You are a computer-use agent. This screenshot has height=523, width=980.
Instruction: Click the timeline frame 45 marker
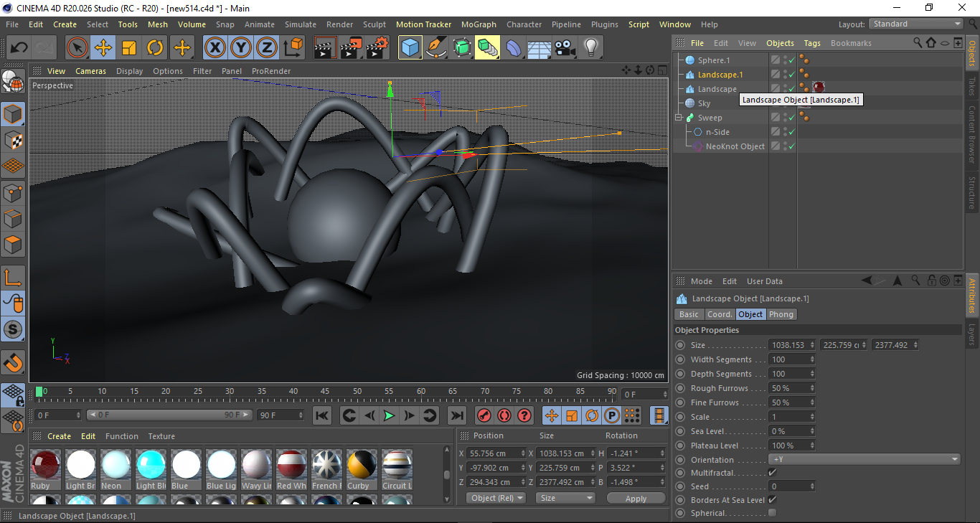tap(325, 392)
